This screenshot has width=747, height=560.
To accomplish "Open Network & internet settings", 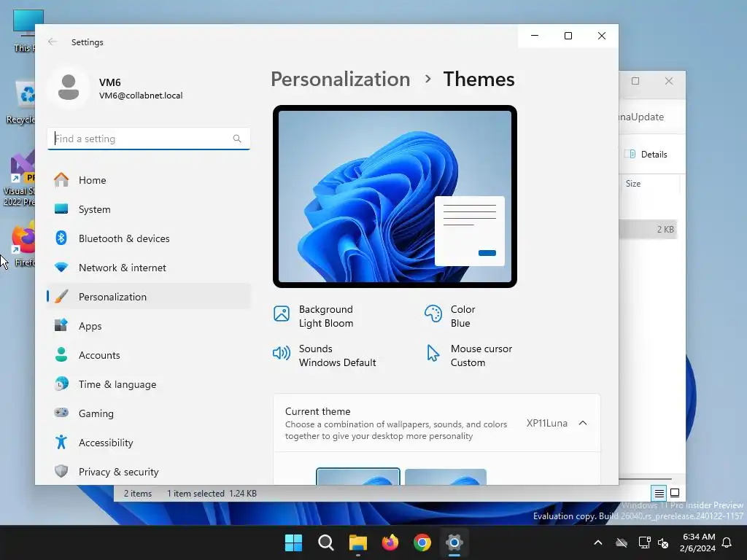I will click(x=149, y=268).
